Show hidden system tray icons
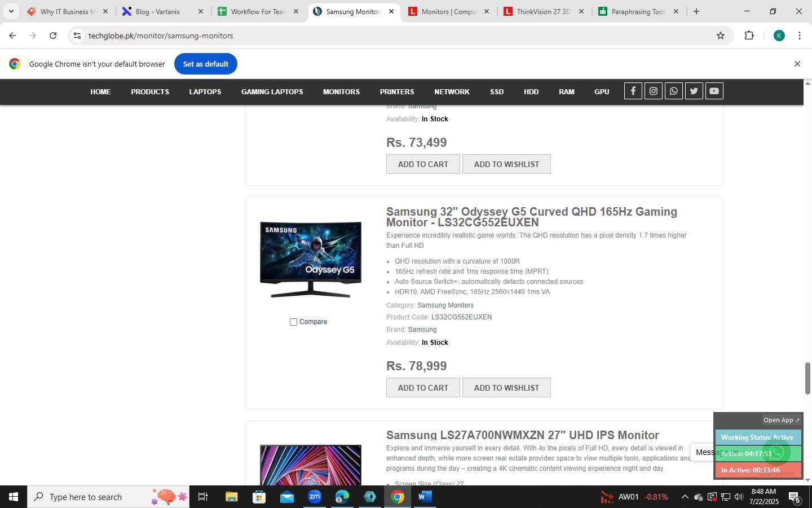This screenshot has height=508, width=812. click(x=685, y=497)
